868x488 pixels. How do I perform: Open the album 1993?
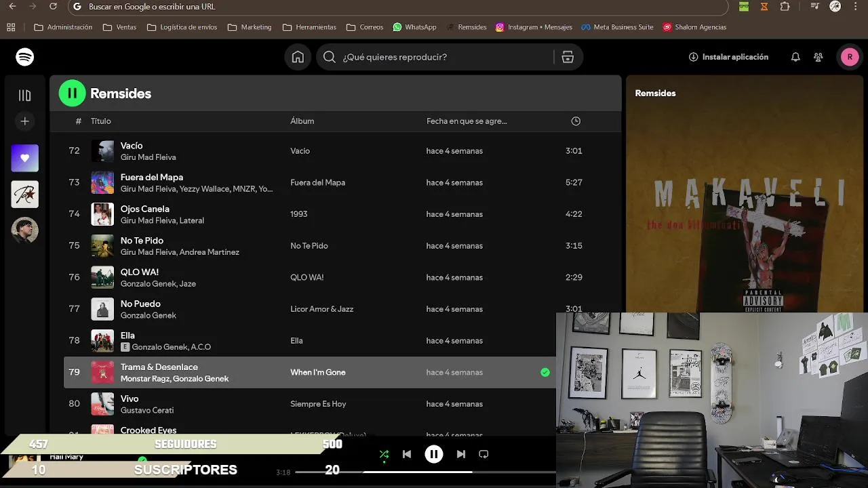tap(299, 214)
